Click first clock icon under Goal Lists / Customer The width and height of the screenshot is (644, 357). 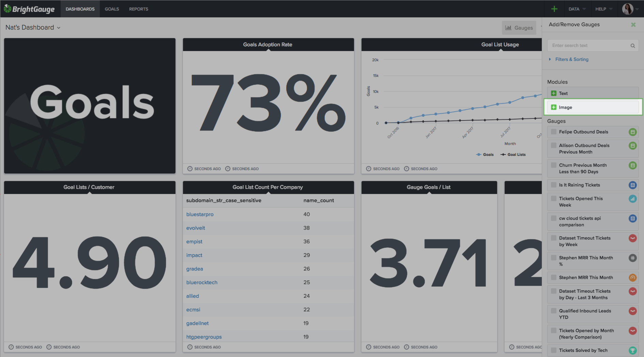click(x=11, y=347)
